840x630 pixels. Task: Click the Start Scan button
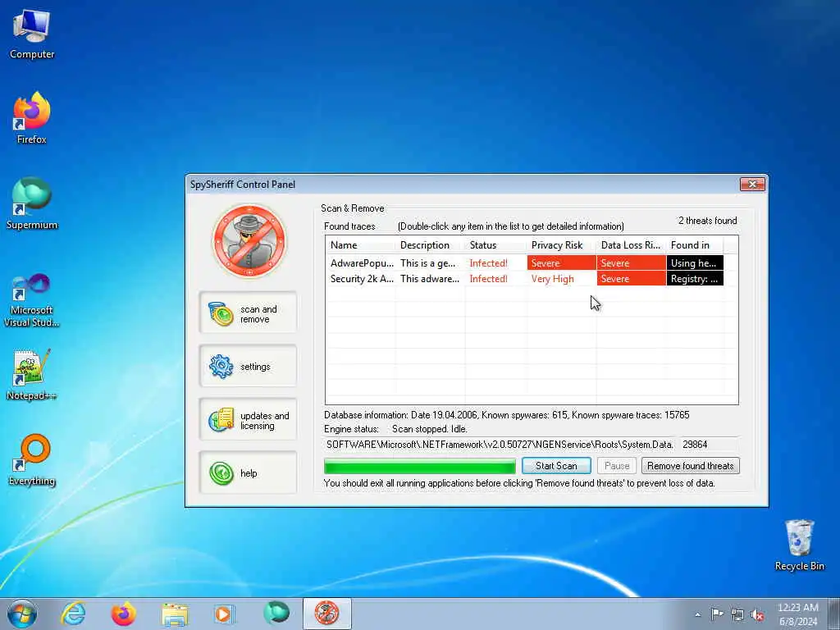(x=556, y=466)
